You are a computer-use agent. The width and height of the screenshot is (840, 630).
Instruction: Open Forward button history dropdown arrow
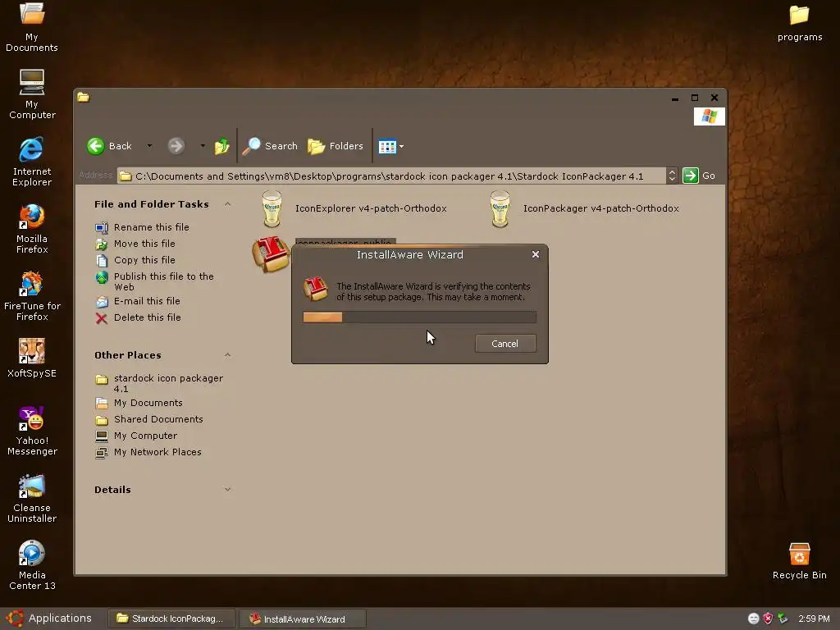click(x=203, y=146)
